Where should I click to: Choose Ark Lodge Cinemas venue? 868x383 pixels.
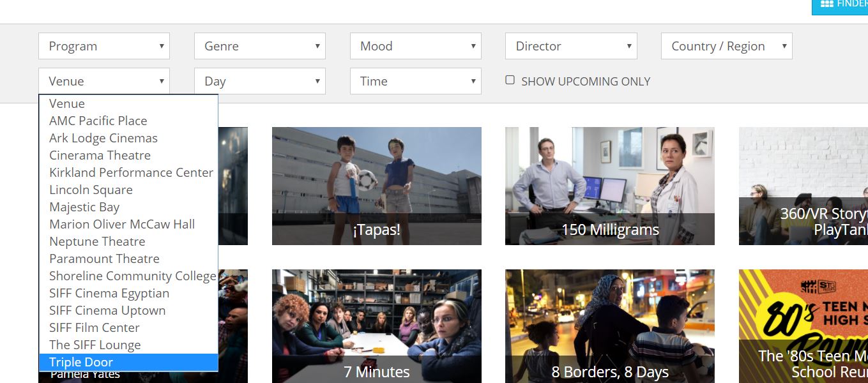128,138
